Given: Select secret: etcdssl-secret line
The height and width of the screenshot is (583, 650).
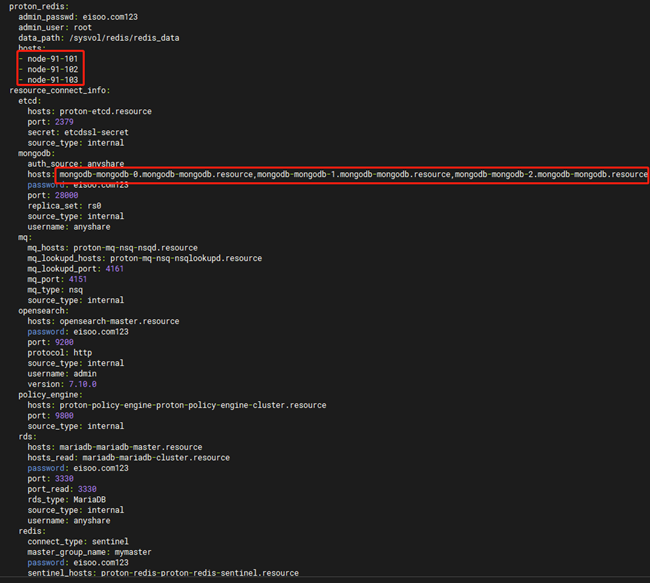Looking at the screenshot, I should tap(78, 132).
